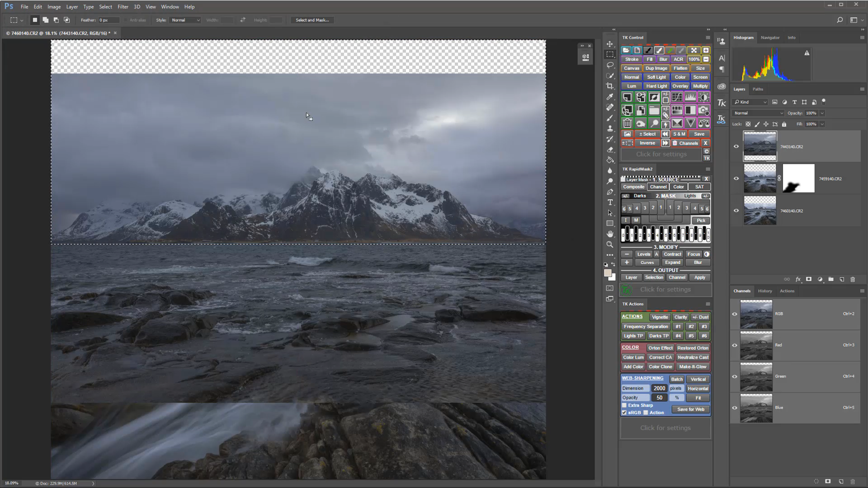This screenshot has width=868, height=488.
Task: Enable the Extra Sharp checkbox
Action: (x=624, y=405)
